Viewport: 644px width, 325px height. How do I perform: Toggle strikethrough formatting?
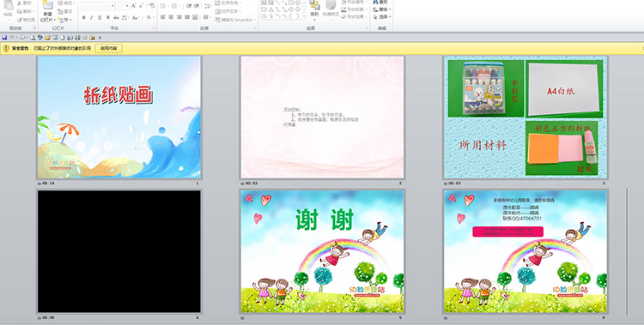coord(116,18)
